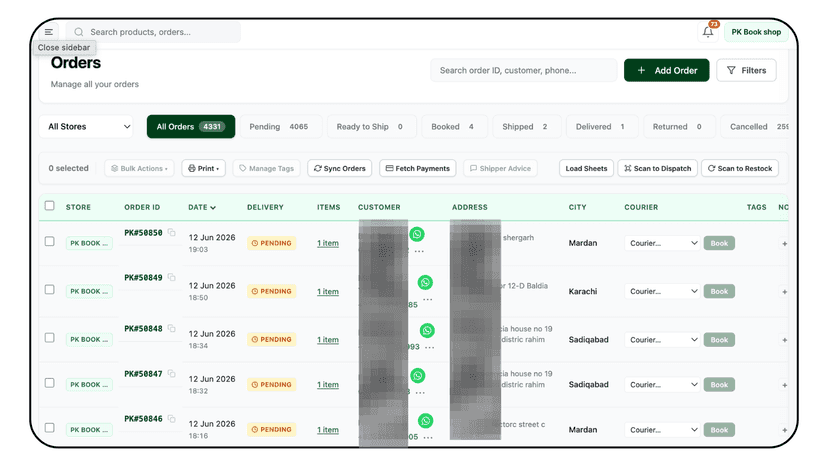Open WhatsApp chat for order PK#50849

click(x=425, y=282)
